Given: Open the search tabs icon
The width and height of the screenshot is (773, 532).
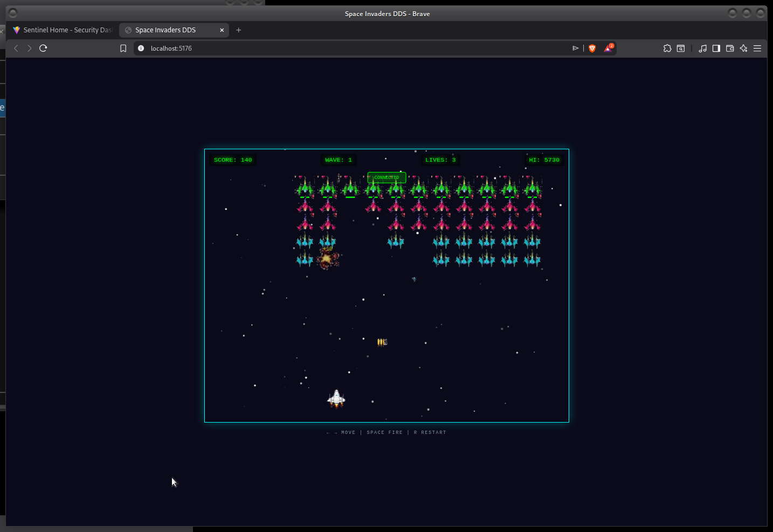Looking at the screenshot, I should click(680, 48).
